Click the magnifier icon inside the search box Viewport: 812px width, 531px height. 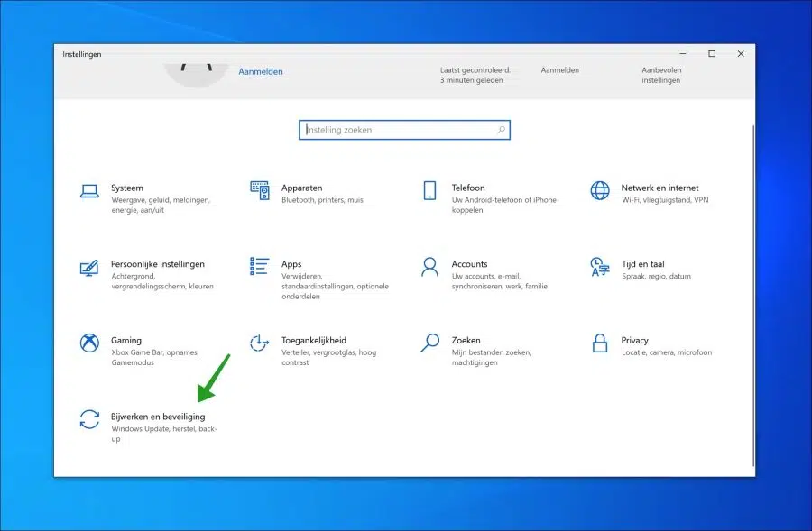[x=501, y=130]
